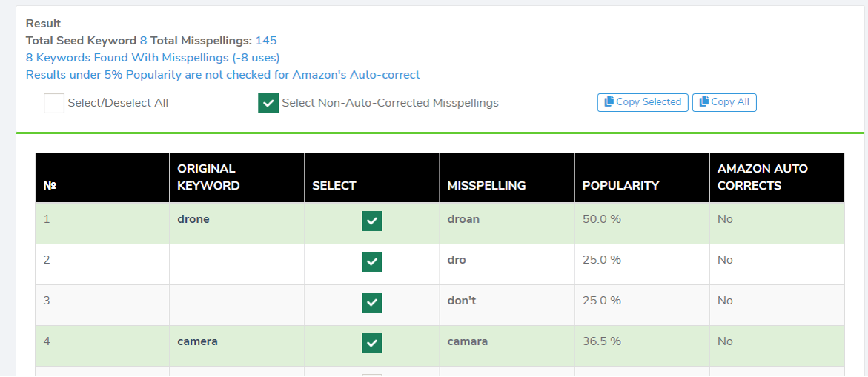Click the Total Misspellings count 145
Viewport: 868px width, 377px height.
(x=266, y=40)
